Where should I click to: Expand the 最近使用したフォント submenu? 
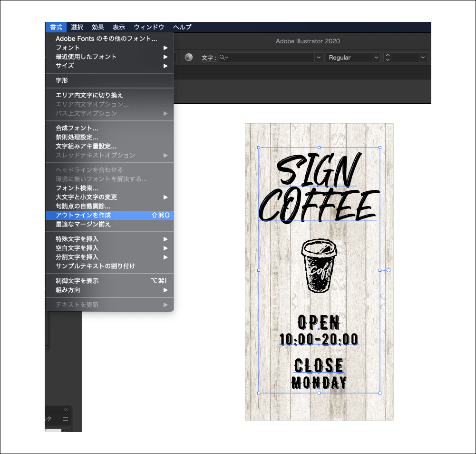coord(109,57)
